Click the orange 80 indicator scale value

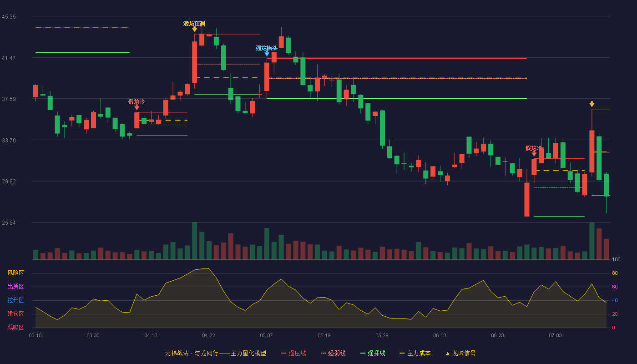point(614,273)
